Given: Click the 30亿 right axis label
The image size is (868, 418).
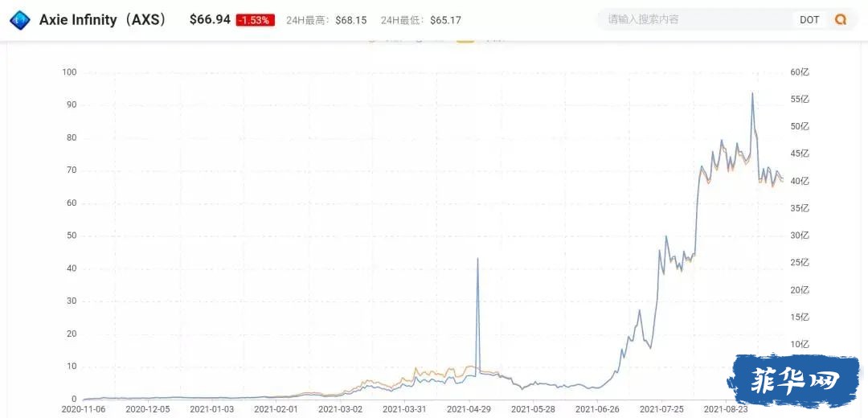Looking at the screenshot, I should [x=800, y=236].
